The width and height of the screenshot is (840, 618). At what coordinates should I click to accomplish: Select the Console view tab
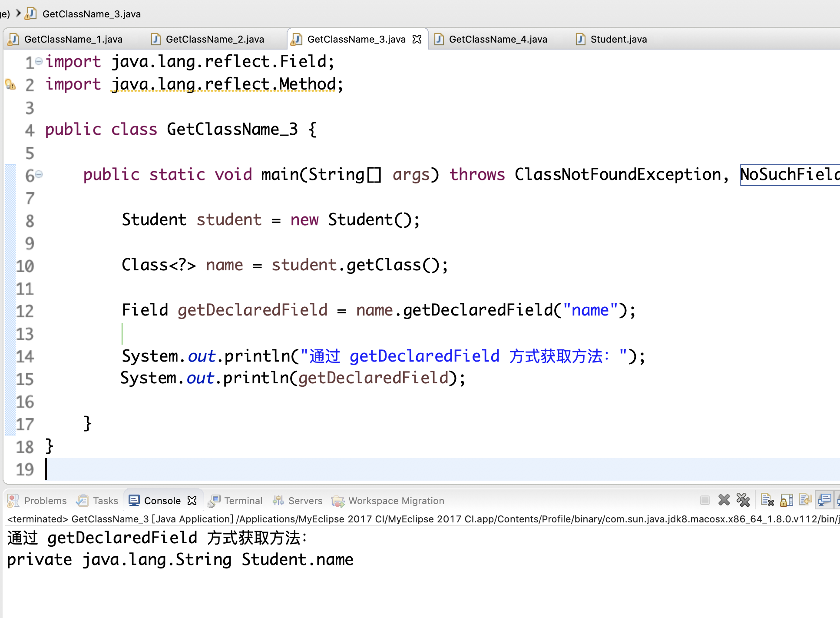pos(162,501)
